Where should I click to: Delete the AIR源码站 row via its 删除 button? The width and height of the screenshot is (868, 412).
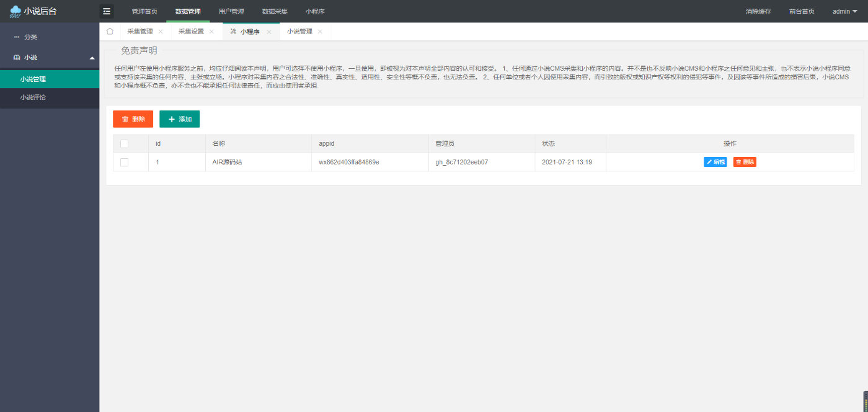point(745,162)
